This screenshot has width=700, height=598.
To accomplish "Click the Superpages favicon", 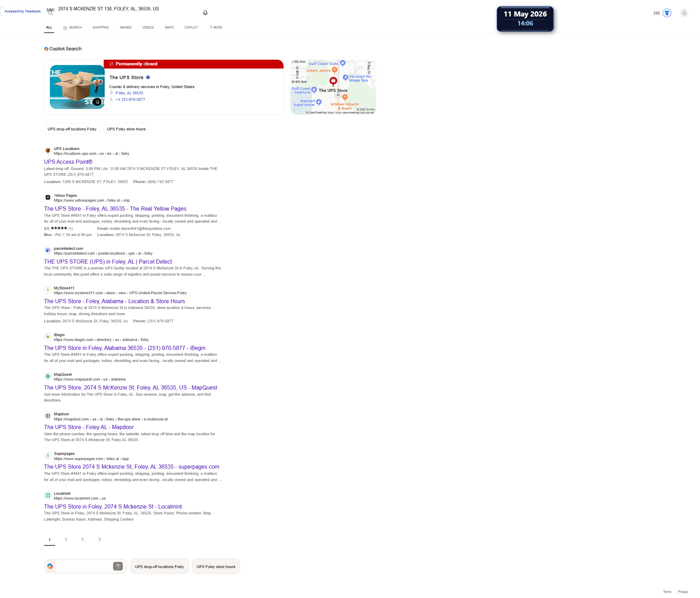I will [48, 456].
